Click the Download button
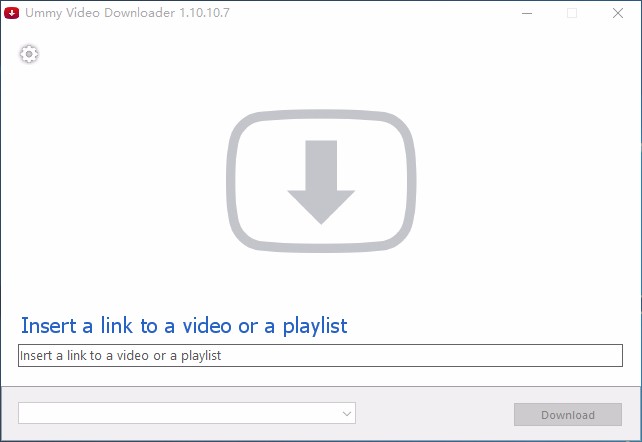Viewport: 642px width, 442px height. (568, 415)
